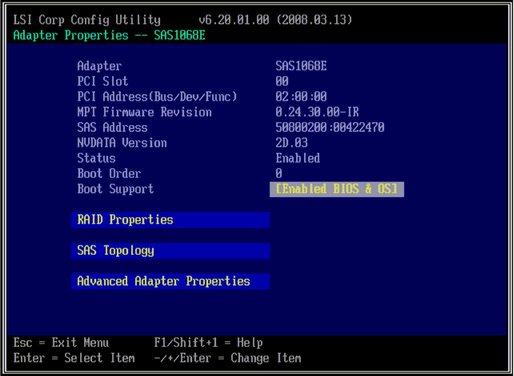Click the Adapter label in the list

pyautogui.click(x=99, y=66)
